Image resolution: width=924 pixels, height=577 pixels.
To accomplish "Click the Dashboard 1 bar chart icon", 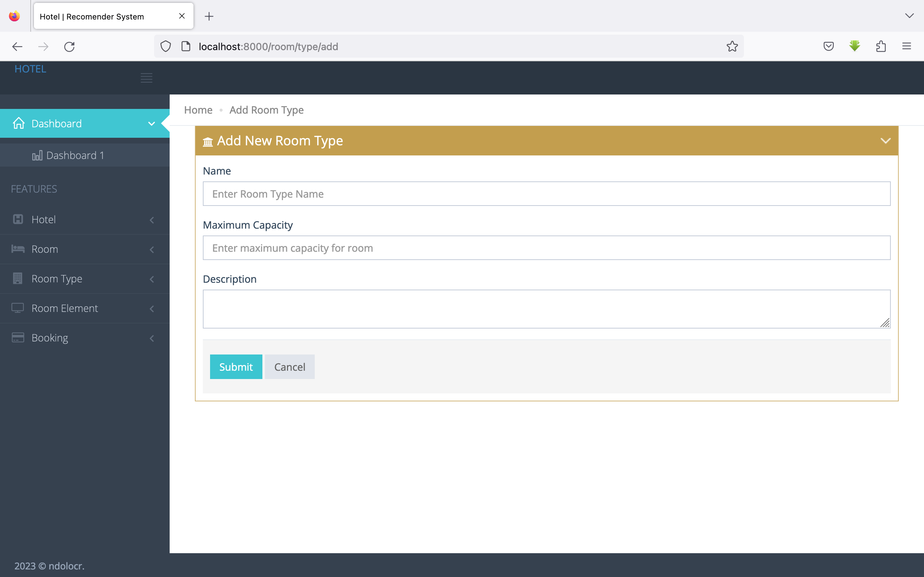I will [x=38, y=155].
